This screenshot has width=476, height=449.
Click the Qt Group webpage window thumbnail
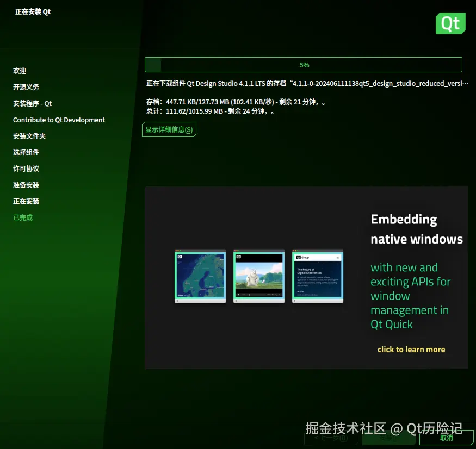coord(318,276)
